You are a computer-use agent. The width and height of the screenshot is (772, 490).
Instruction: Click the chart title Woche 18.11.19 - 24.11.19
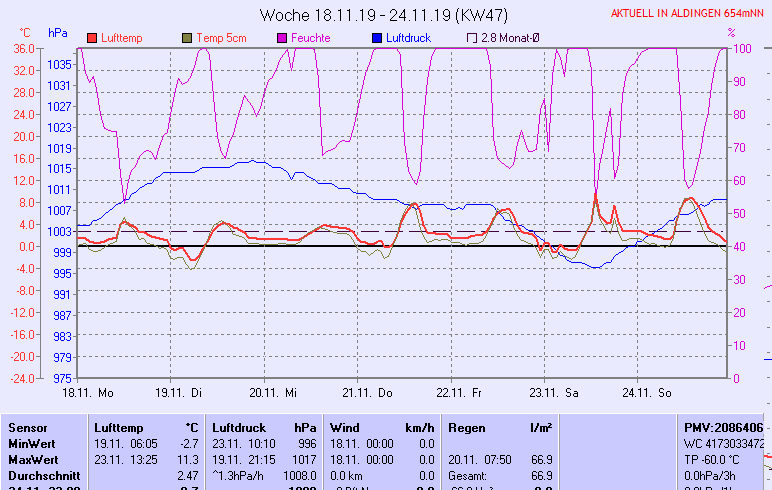pyautogui.click(x=383, y=15)
